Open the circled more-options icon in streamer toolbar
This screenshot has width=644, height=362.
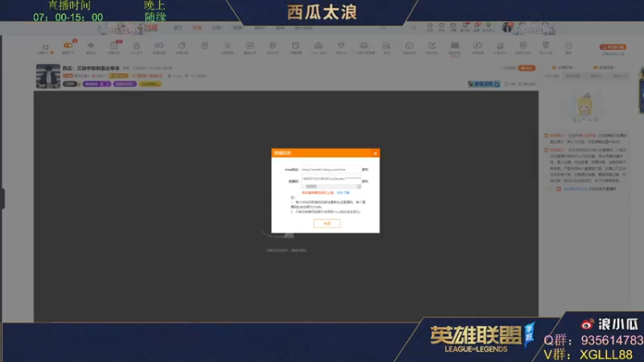point(568,47)
